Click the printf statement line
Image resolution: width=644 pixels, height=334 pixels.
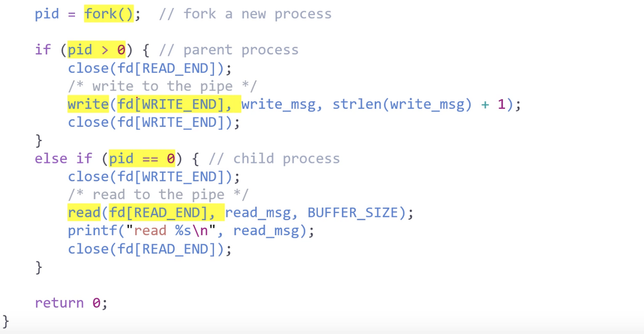coord(191,231)
